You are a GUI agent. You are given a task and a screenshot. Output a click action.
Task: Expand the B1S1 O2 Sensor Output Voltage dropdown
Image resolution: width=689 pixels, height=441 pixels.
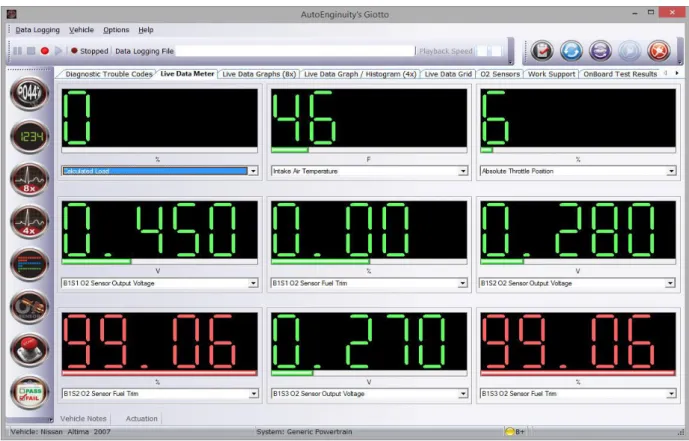click(x=253, y=283)
